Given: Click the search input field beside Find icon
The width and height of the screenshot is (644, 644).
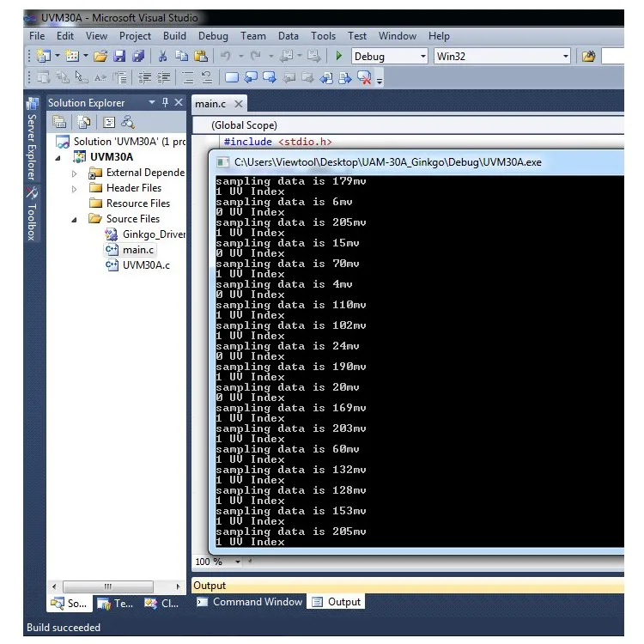Looking at the screenshot, I should pos(613,56).
